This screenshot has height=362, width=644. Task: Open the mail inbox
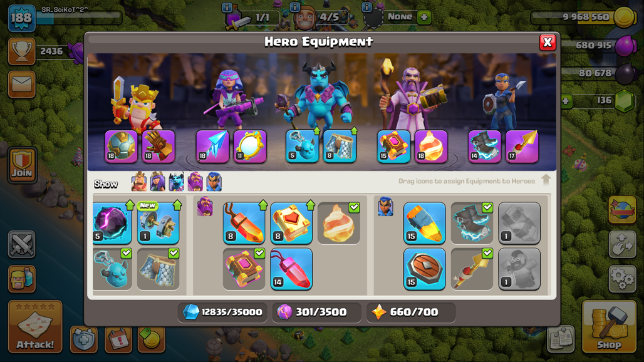click(22, 84)
